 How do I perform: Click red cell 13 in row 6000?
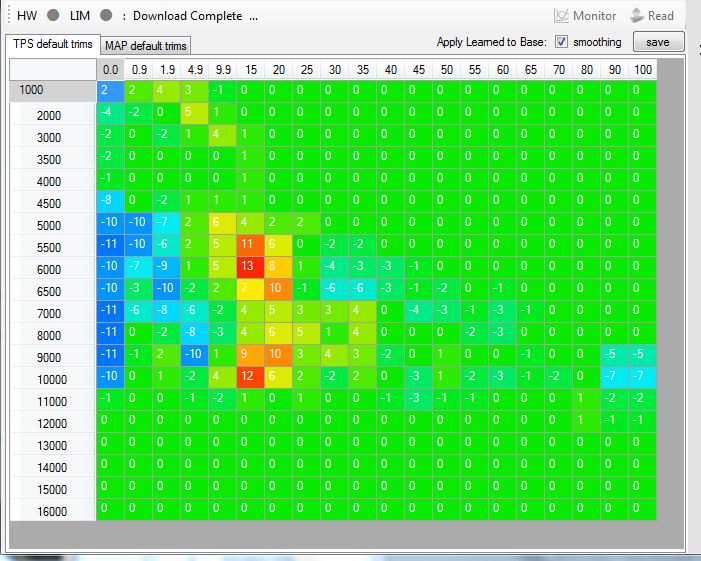click(x=251, y=267)
